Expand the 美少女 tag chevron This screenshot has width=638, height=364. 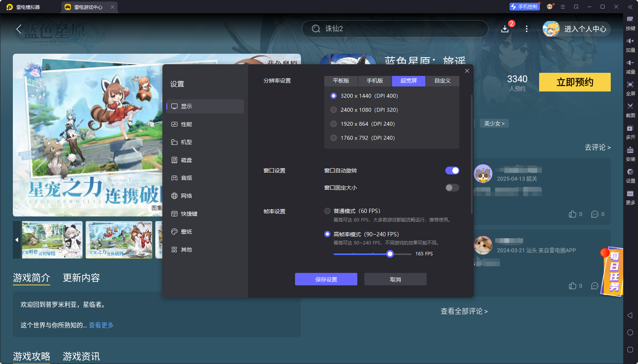pyautogui.click(x=494, y=123)
